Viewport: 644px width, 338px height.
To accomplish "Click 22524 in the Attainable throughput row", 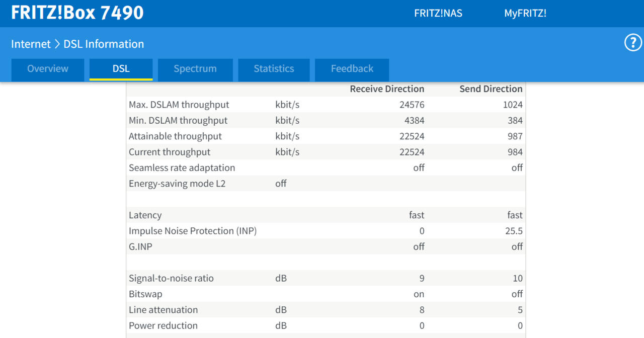I will (411, 136).
